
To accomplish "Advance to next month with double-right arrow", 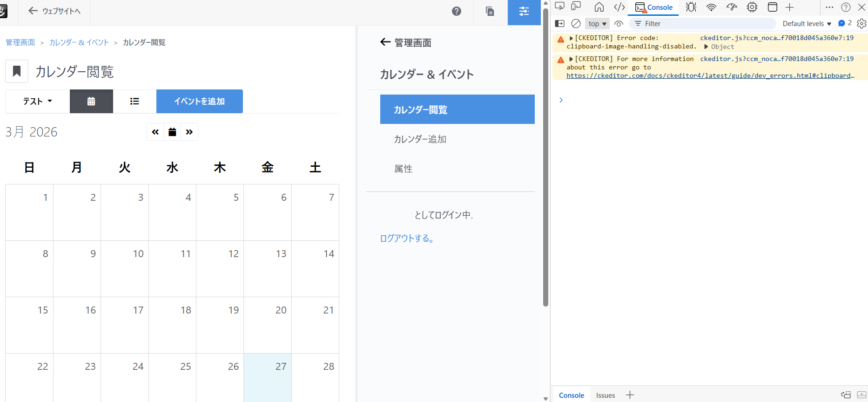I will (x=189, y=132).
